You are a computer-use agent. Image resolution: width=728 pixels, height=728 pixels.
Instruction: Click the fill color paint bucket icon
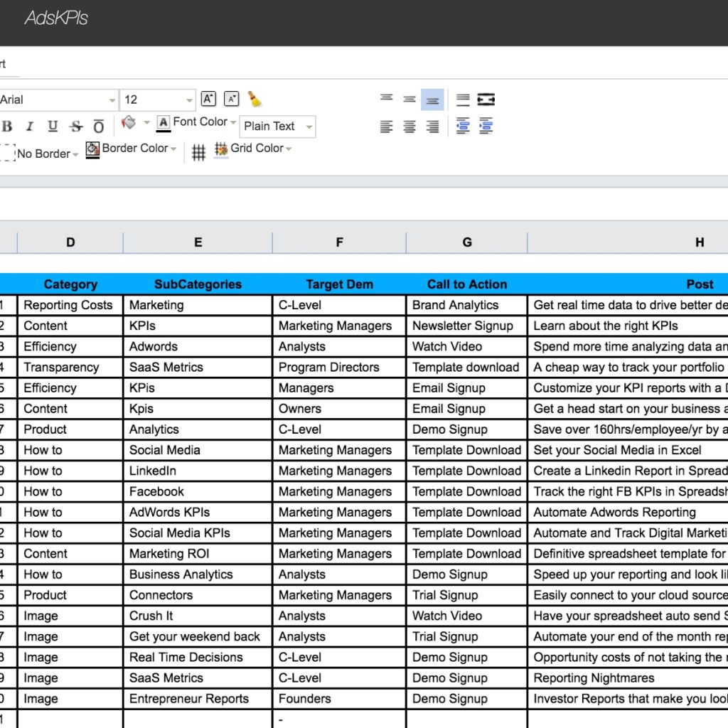pyautogui.click(x=129, y=122)
